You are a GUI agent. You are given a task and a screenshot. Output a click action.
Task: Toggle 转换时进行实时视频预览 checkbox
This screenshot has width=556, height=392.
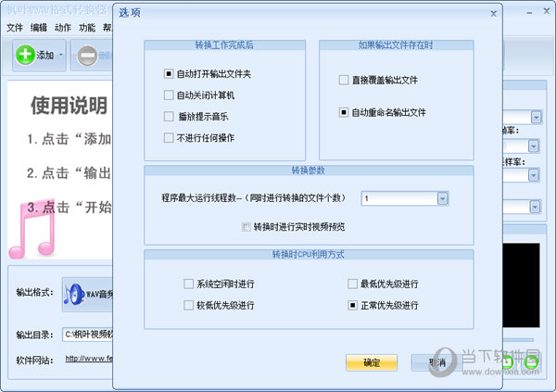(246, 227)
